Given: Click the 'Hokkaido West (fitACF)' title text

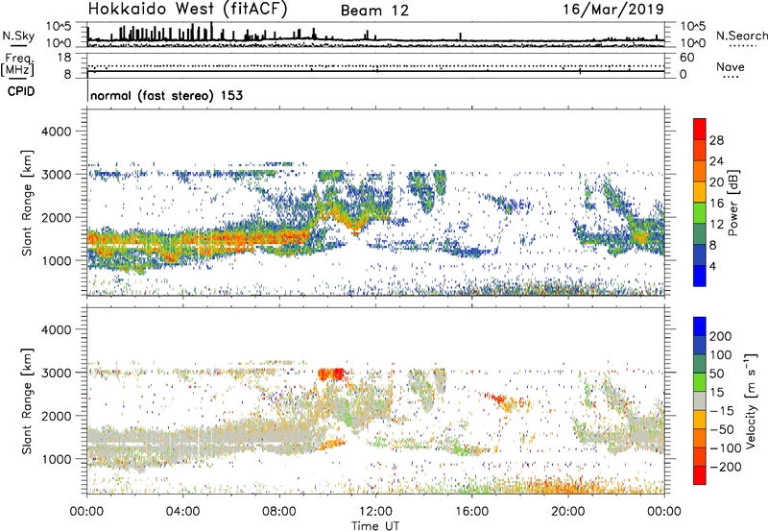Looking at the screenshot, I should (x=187, y=9).
